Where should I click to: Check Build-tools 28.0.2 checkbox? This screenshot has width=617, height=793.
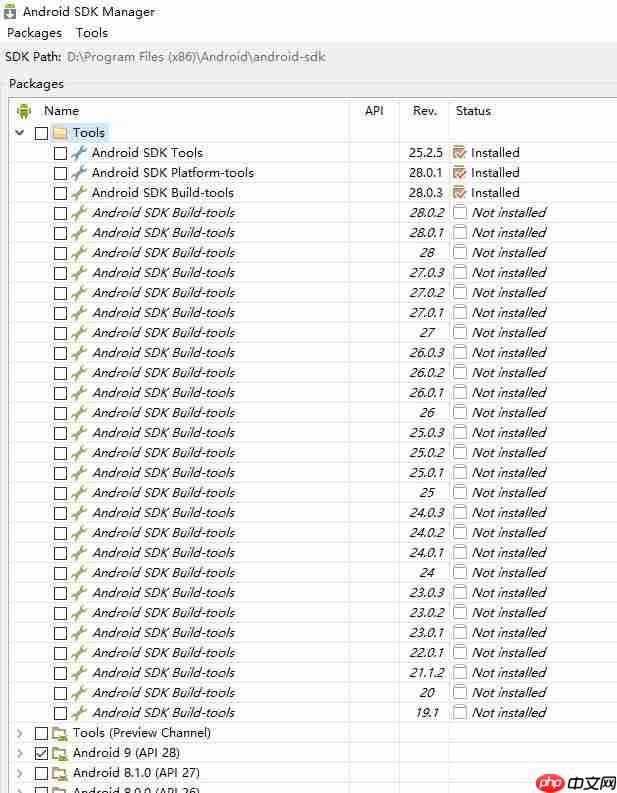coord(60,213)
